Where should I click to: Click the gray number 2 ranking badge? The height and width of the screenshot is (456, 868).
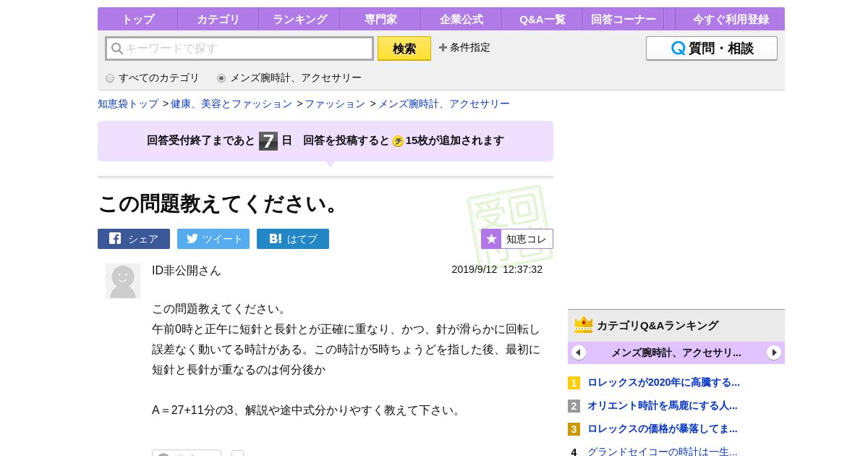point(574,406)
